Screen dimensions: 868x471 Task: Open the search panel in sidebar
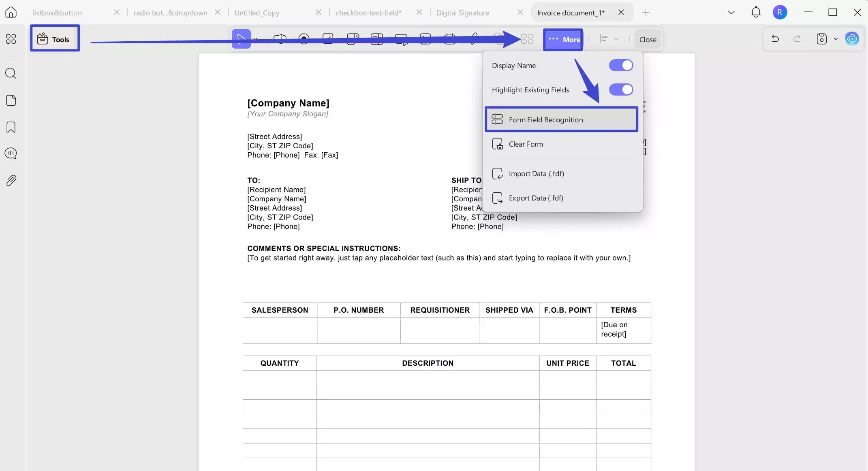tap(11, 73)
